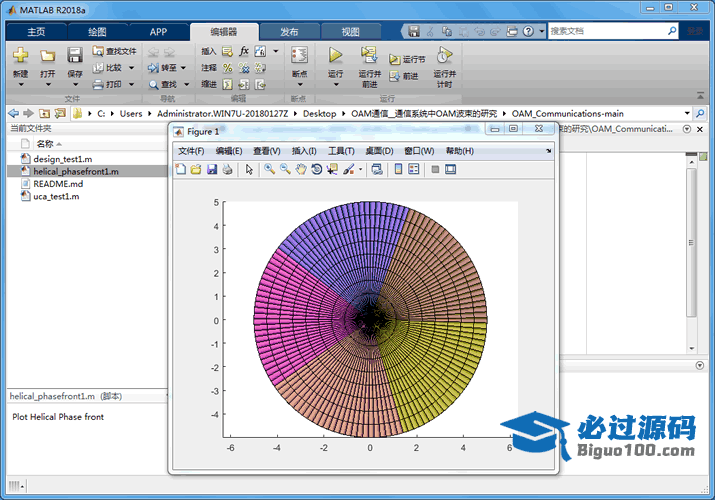The image size is (715, 500).
Task: Switch to the 绘图 (Plots) ribbon tab
Action: (97, 31)
